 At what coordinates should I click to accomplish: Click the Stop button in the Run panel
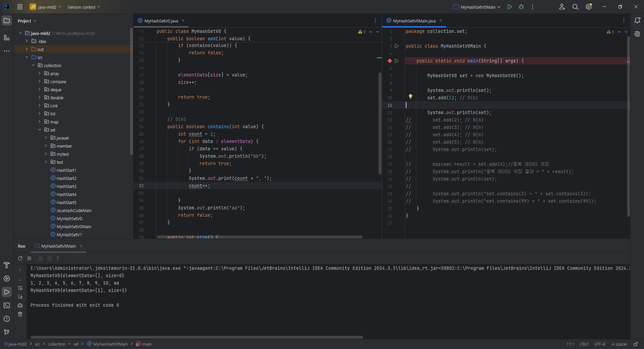pos(29,258)
